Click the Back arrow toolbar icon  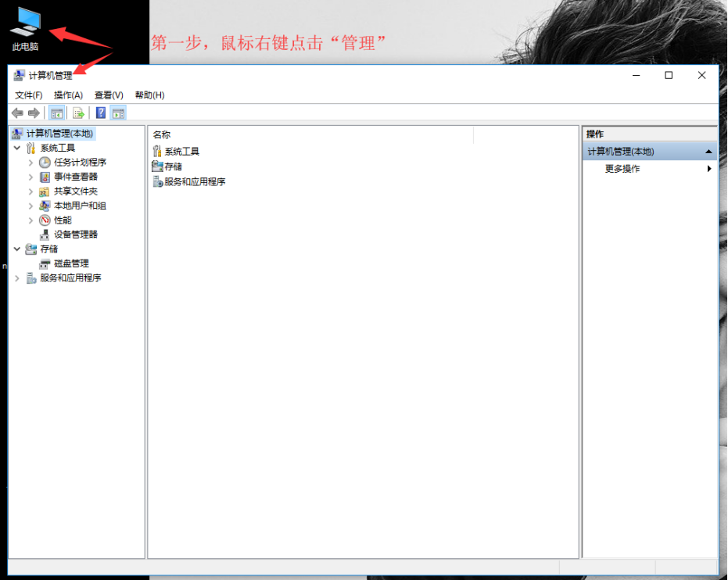18,113
